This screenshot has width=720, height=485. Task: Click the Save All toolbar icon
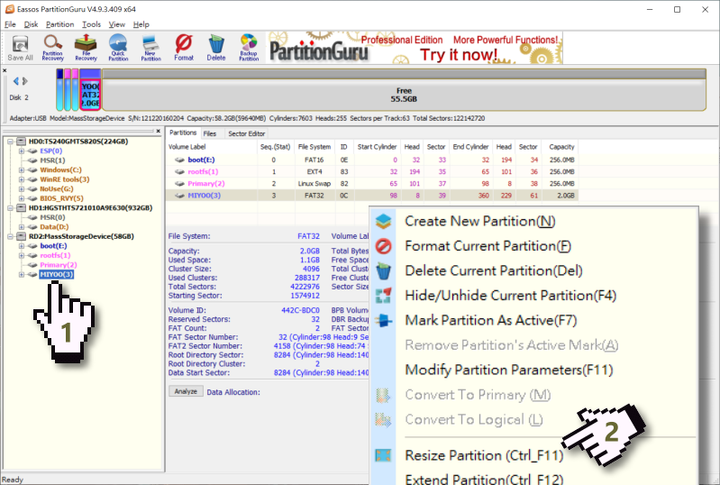coord(20,48)
